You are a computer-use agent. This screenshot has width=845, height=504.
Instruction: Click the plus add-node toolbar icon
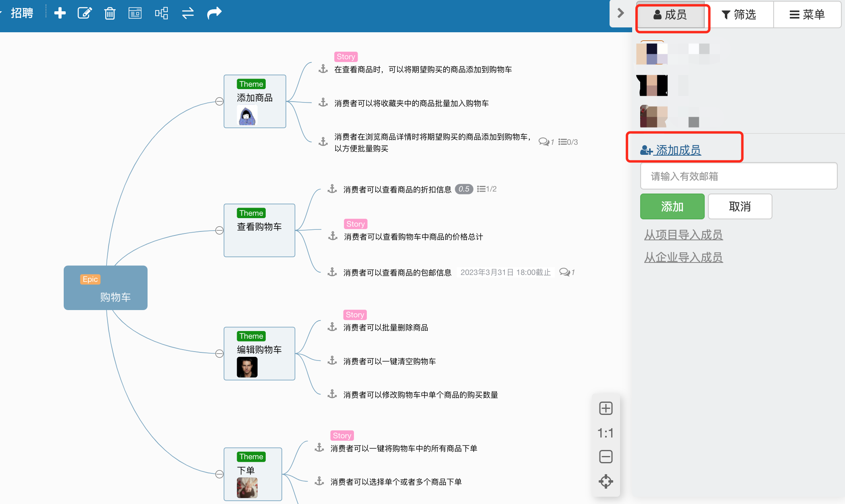pos(60,13)
